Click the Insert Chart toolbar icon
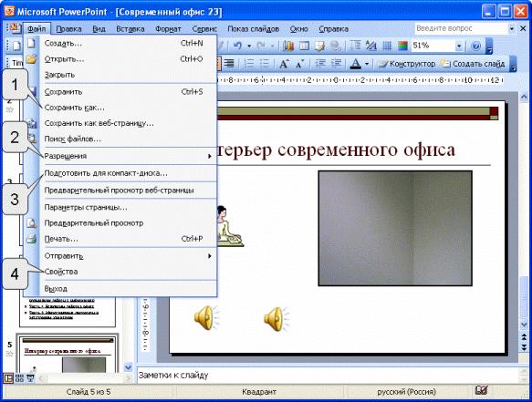The width and height of the screenshot is (532, 402). [288, 46]
